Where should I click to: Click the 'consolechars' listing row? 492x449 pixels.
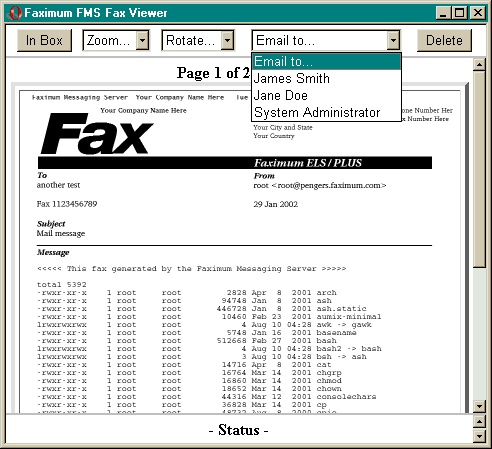207,397
